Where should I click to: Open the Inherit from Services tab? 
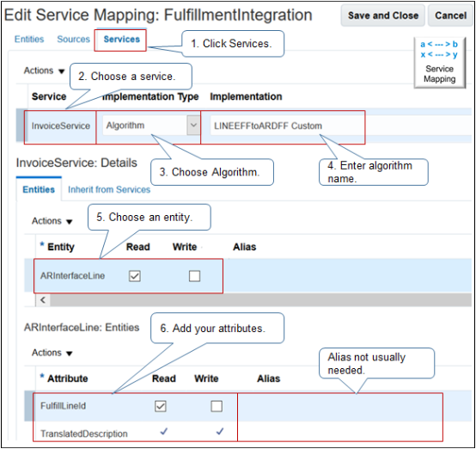coord(109,190)
